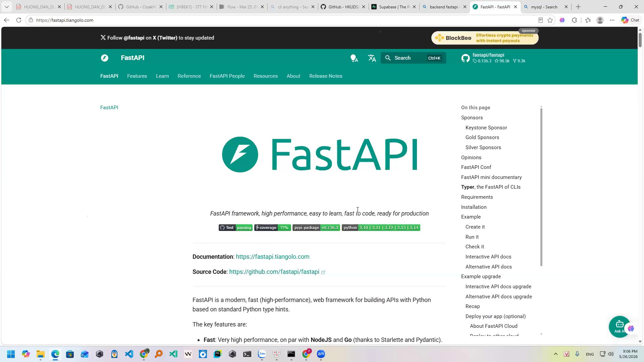
Task: Open browser settings and more menu
Action: click(x=612, y=20)
